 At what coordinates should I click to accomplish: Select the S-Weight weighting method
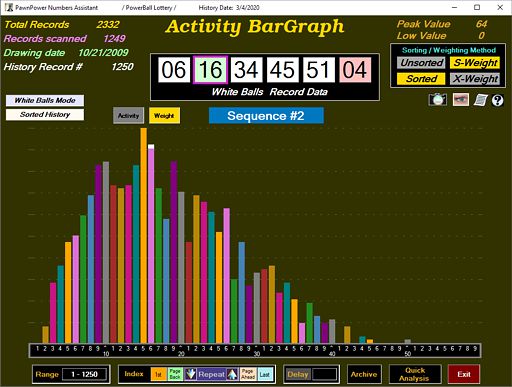[x=475, y=63]
